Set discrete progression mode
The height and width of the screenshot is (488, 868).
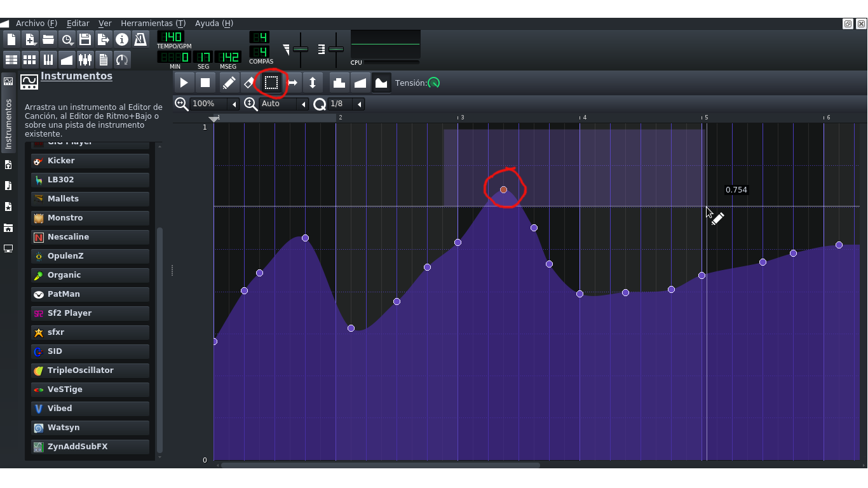pos(338,82)
